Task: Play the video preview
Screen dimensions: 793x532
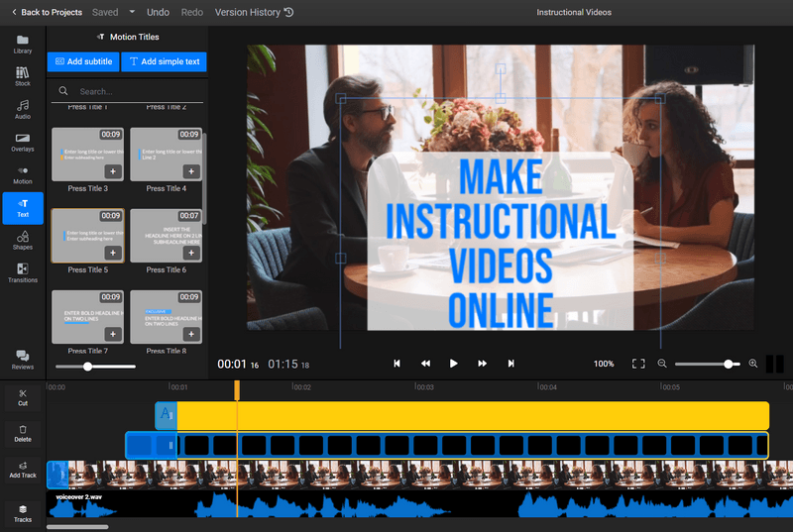Action: coord(453,364)
